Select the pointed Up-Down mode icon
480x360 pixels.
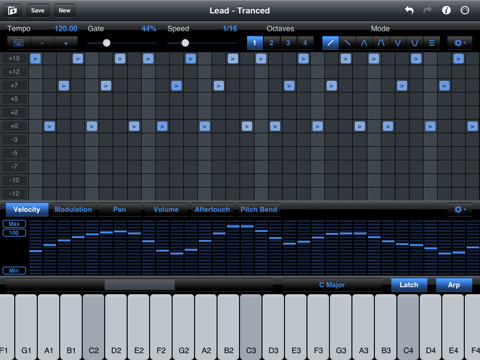[x=364, y=43]
